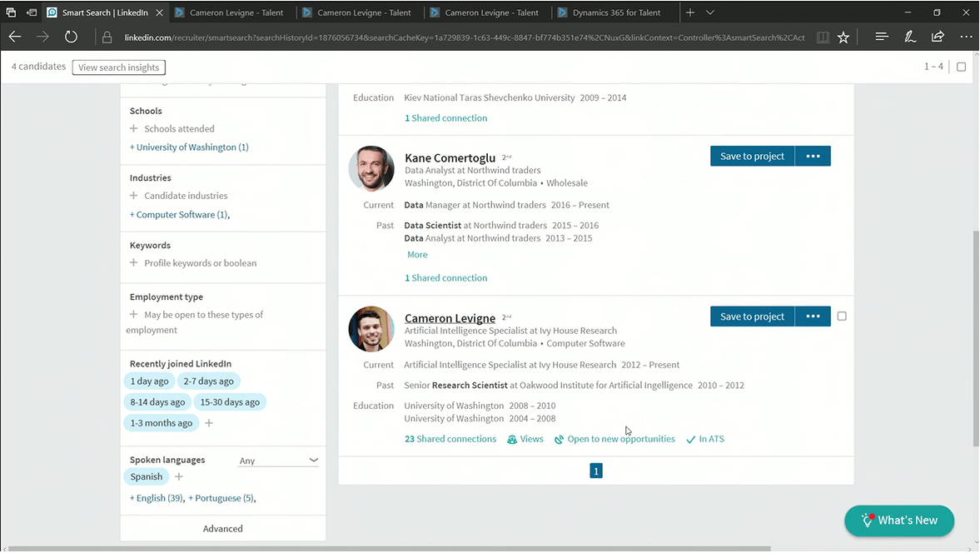This screenshot has height=553, width=980.
Task: Add University of Washington school filter
Action: click(x=189, y=147)
